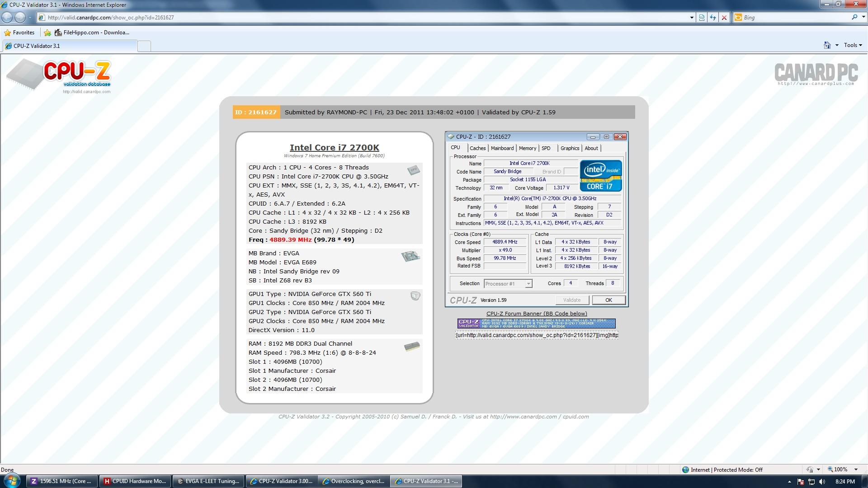Go forward with the browser Forward arrow

pos(20,17)
